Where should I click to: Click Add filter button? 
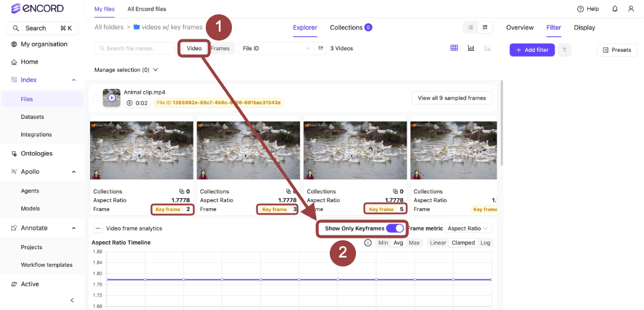click(x=532, y=49)
